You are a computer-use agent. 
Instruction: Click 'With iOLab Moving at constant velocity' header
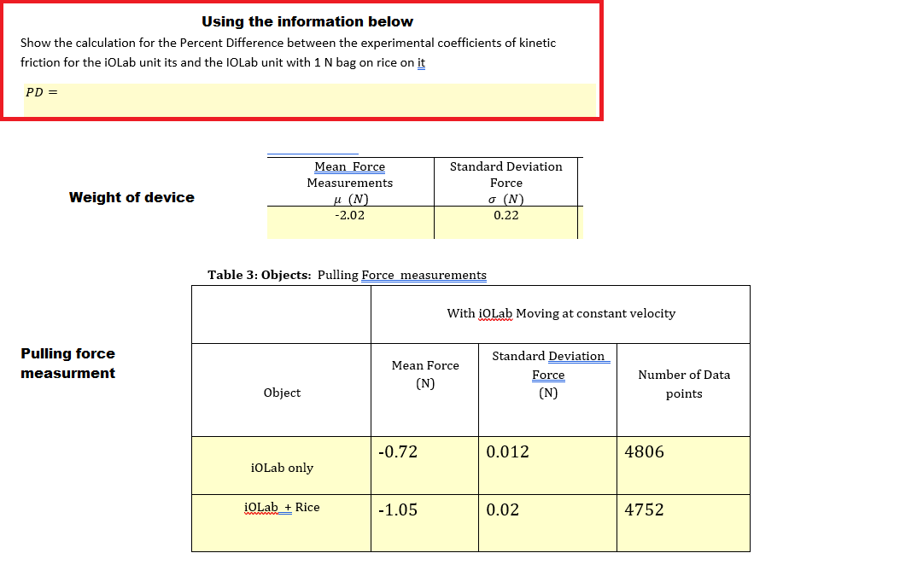pos(561,313)
